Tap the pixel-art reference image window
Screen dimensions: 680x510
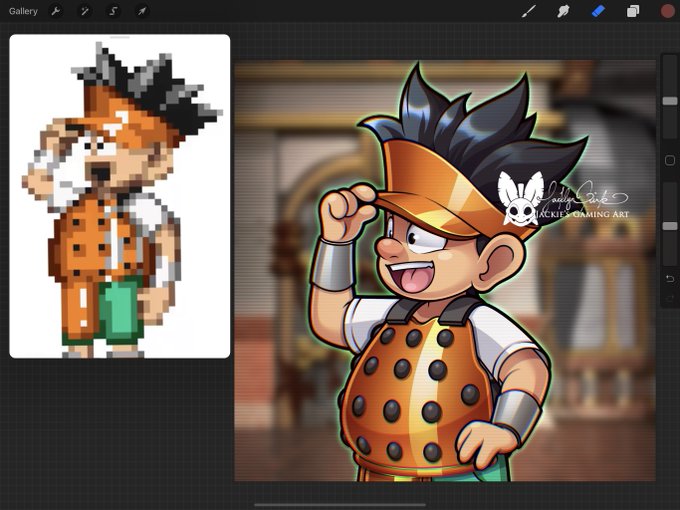(x=120, y=196)
